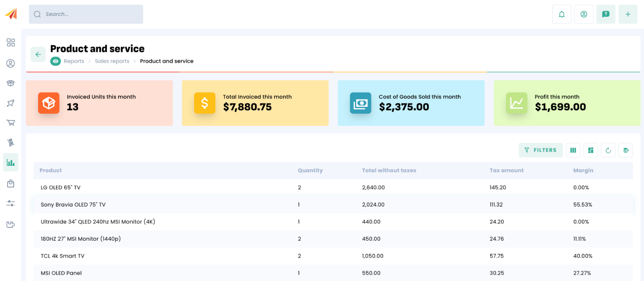Sort by the Product column header
This screenshot has width=644, height=281.
51,170
